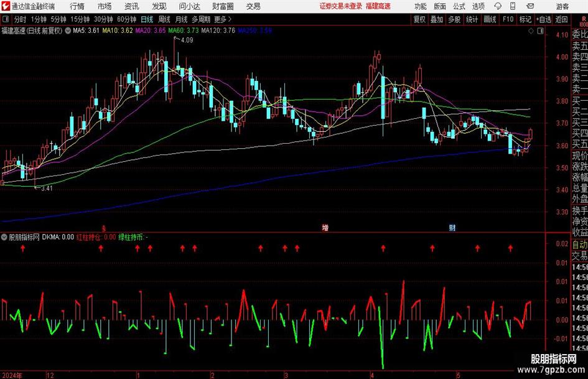Click the 增 marker on the chart timeline

click(325, 227)
